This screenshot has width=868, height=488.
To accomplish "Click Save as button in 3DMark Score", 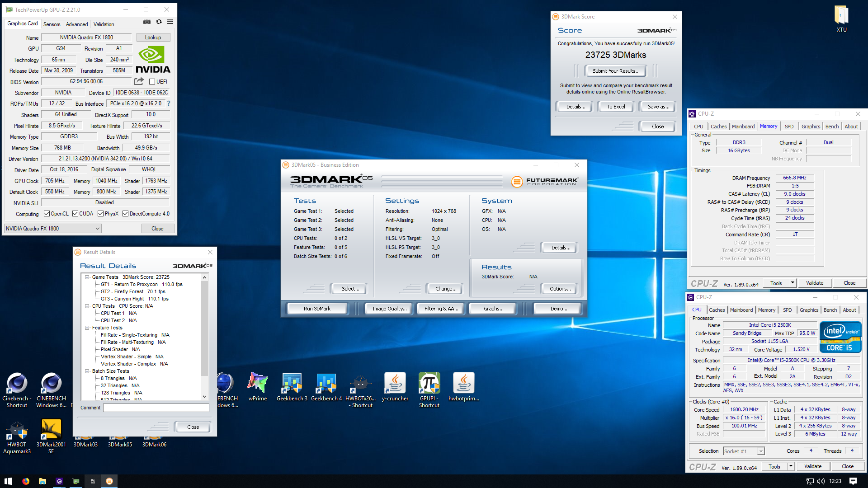I will (658, 107).
